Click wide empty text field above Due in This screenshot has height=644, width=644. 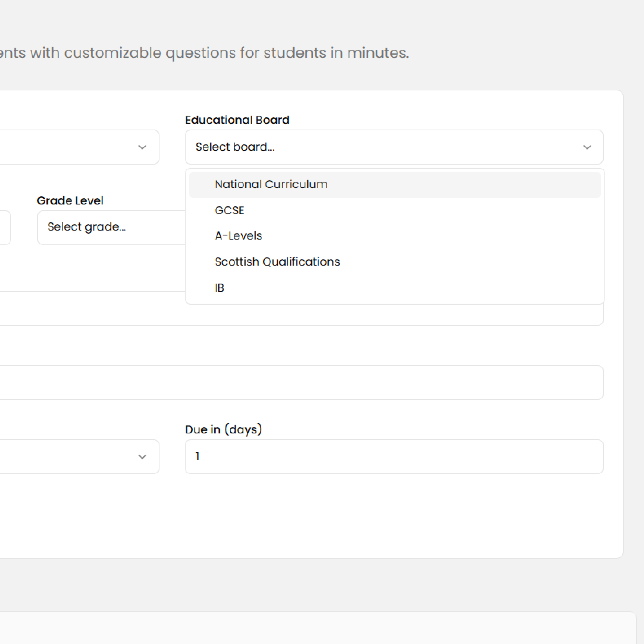tap(300, 382)
